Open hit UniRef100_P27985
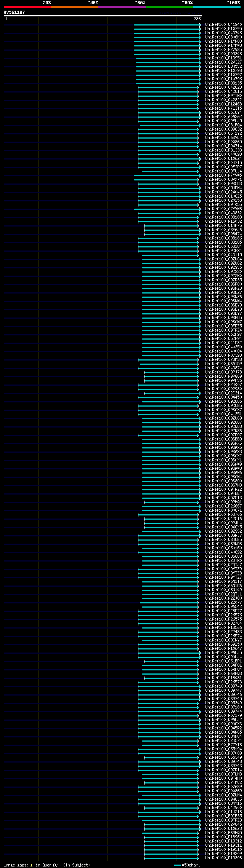Image resolution: width=244 pixels, height=868 pixels. (x=223, y=49)
